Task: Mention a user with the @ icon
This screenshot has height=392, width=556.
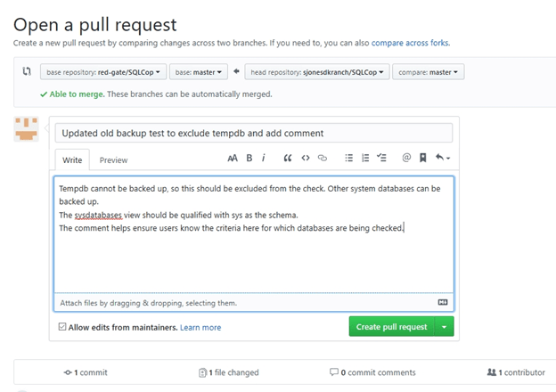Action: 406,158
